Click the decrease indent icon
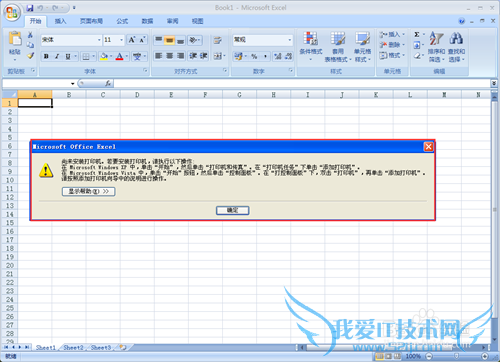 tap(193, 56)
